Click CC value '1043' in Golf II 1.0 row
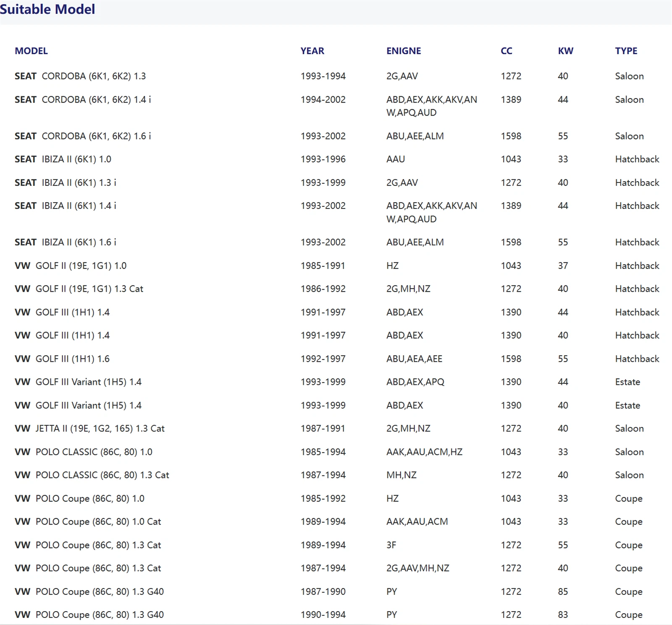The width and height of the screenshot is (672, 625). coord(511,266)
